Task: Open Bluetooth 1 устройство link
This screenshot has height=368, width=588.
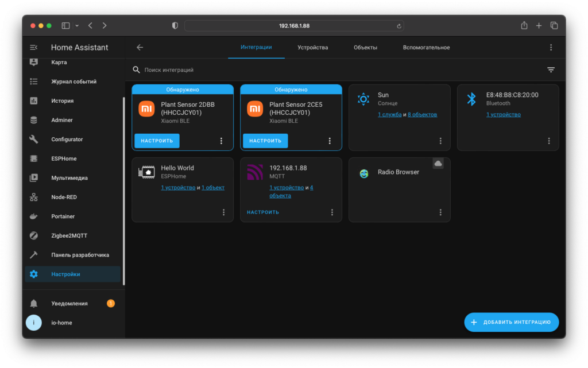Action: 503,115
